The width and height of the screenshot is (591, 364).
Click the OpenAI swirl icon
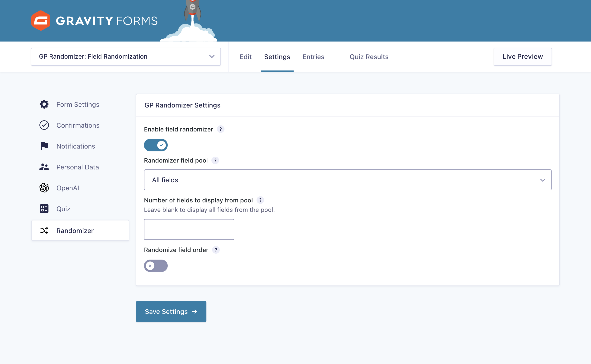44,188
